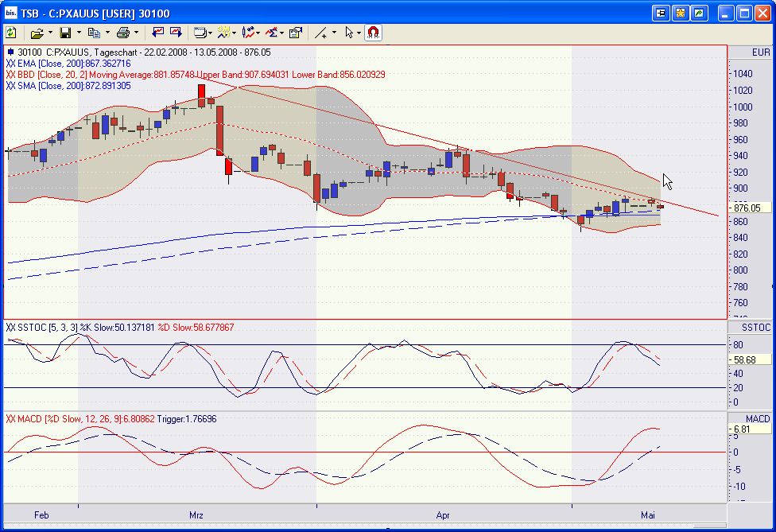This screenshot has height=532, width=776.
Task: Click the green refresh chart icon
Action: tap(10, 33)
